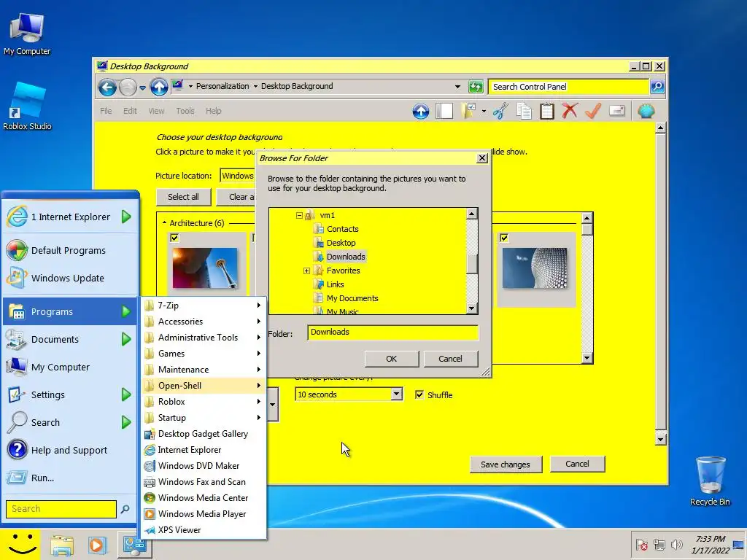Click the Properties checkmark icon
The image size is (747, 560).
[593, 112]
